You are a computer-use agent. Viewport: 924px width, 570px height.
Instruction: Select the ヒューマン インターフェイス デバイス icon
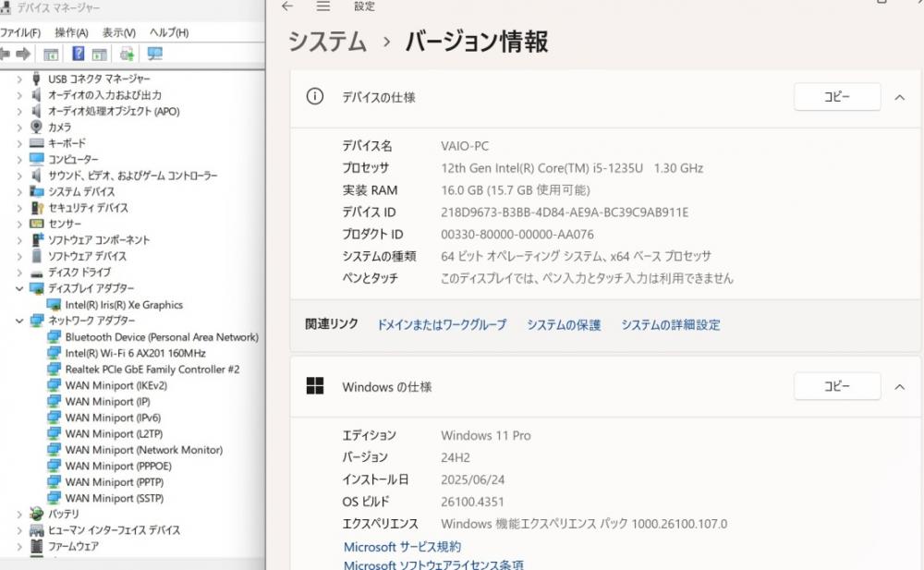(x=37, y=530)
